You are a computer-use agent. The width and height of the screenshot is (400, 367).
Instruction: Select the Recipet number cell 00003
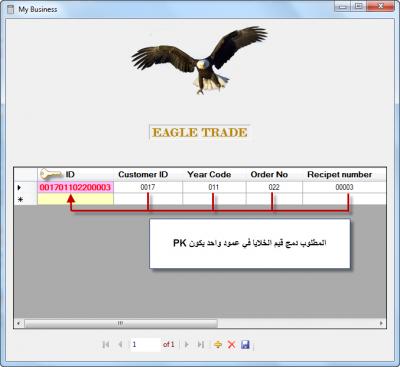point(344,187)
